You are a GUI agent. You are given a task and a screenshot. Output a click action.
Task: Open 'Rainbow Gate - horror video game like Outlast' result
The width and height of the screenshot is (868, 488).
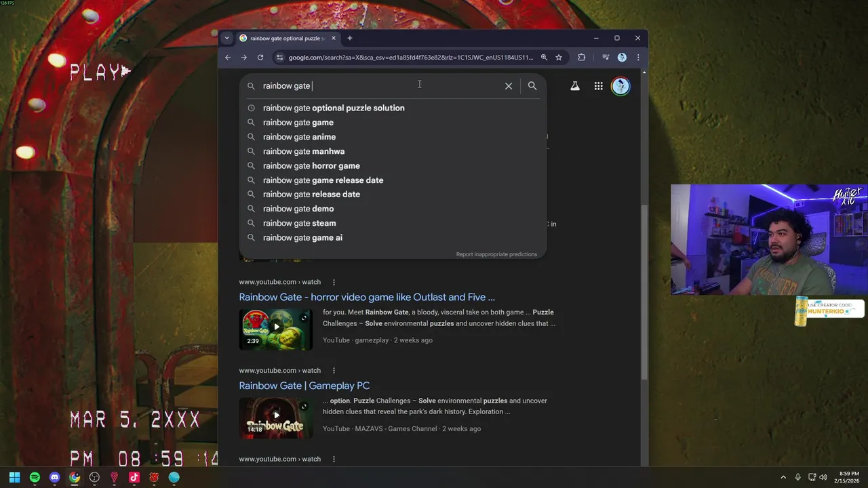click(367, 297)
